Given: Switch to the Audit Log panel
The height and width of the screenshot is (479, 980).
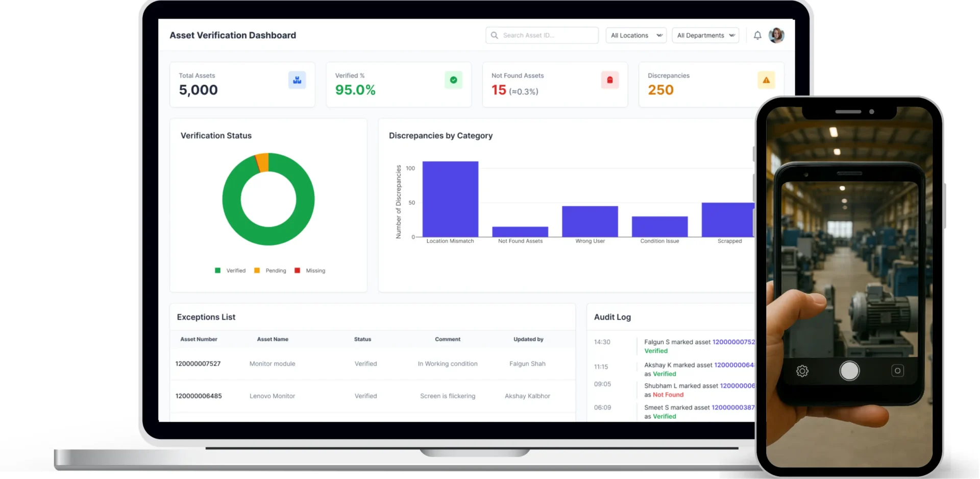Looking at the screenshot, I should [x=612, y=317].
